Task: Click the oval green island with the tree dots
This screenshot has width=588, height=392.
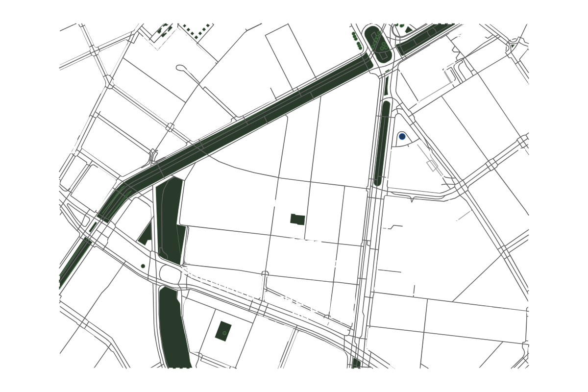Action: (377, 44)
